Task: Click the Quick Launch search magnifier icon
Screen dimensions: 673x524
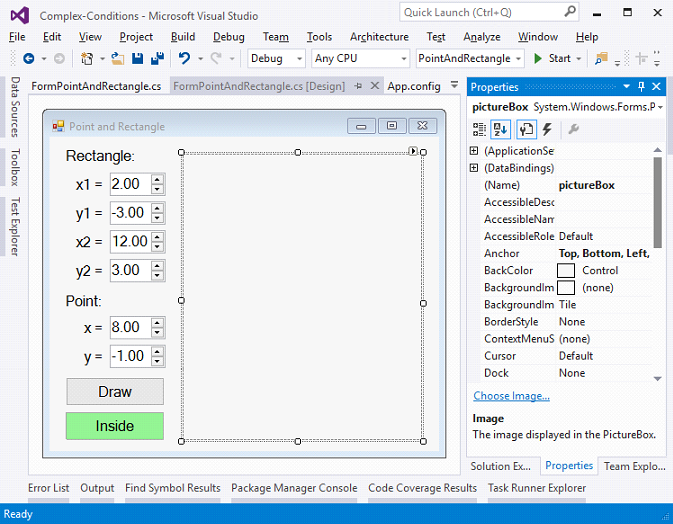Action: 570,12
